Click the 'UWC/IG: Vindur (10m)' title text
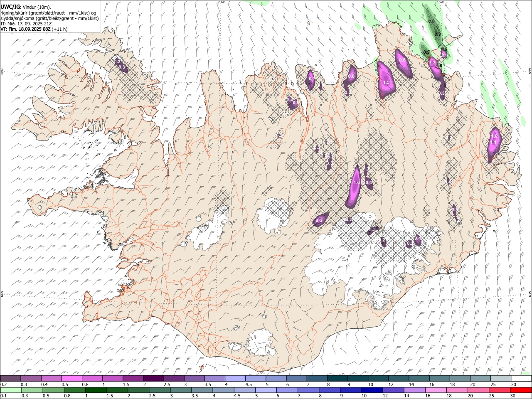The height and width of the screenshot is (399, 532). point(26,7)
